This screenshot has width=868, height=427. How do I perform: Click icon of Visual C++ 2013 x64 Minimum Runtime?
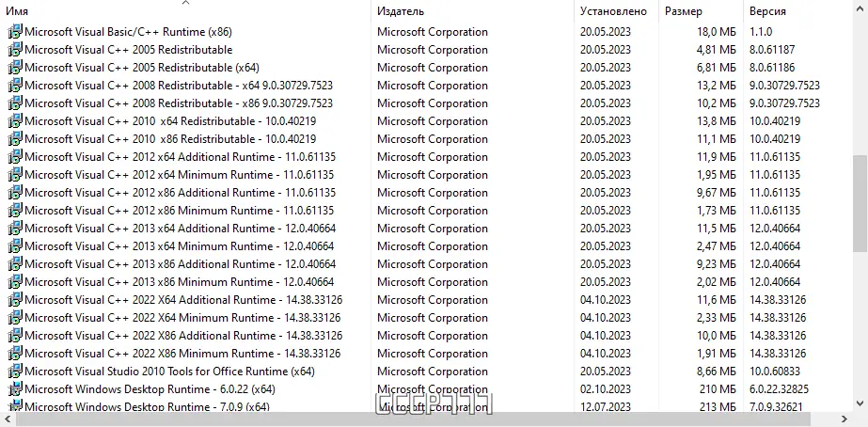point(15,245)
